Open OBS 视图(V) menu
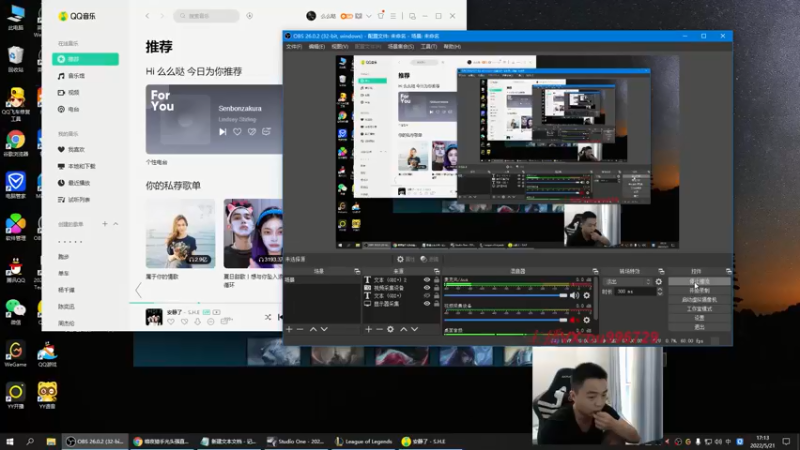Viewport: 800px width, 450px height. [x=340, y=46]
